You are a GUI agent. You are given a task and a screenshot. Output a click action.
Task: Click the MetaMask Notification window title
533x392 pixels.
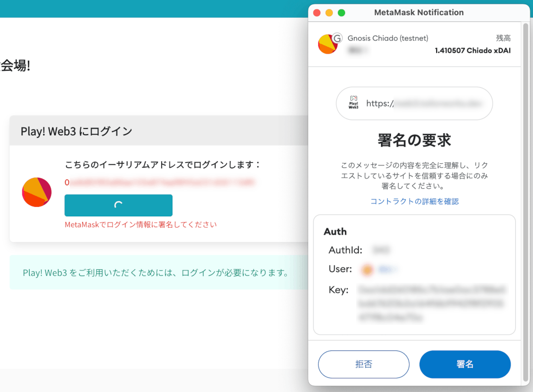click(x=419, y=12)
